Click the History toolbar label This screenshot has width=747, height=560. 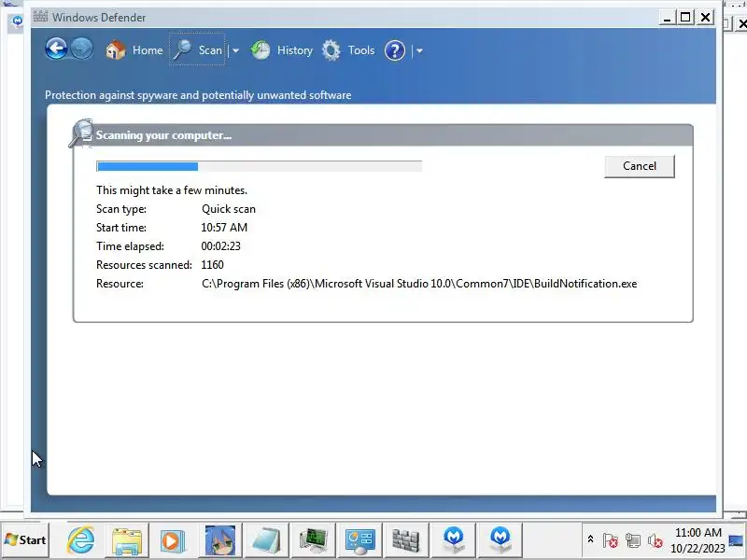[295, 50]
